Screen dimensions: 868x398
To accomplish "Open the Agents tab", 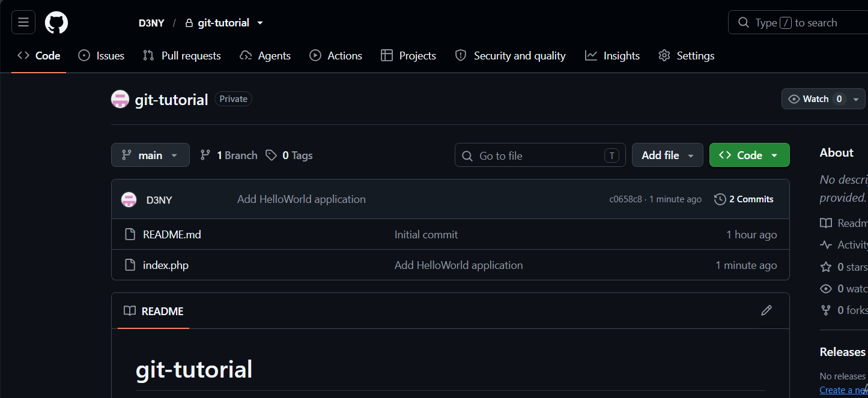I will point(265,56).
